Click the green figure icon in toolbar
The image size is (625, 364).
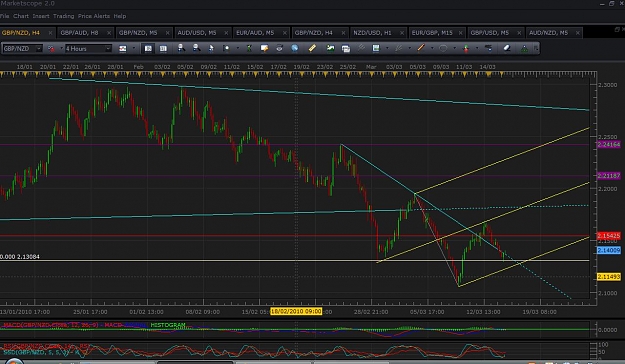click(249, 48)
